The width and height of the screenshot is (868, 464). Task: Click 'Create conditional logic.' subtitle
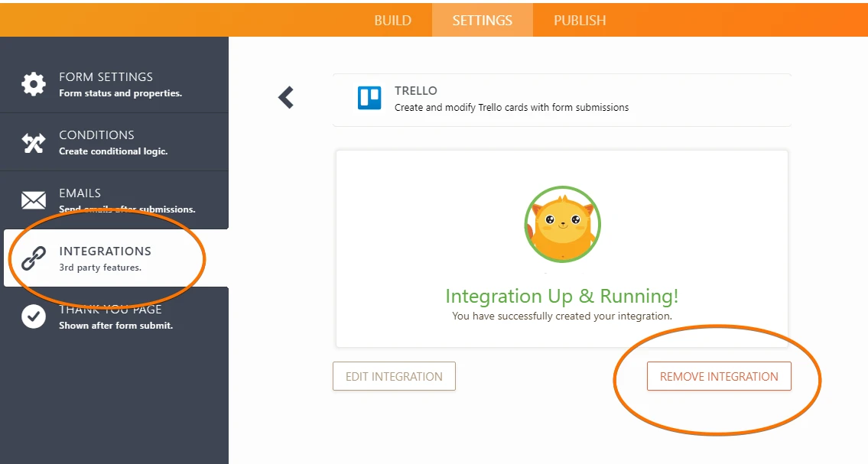coord(113,151)
